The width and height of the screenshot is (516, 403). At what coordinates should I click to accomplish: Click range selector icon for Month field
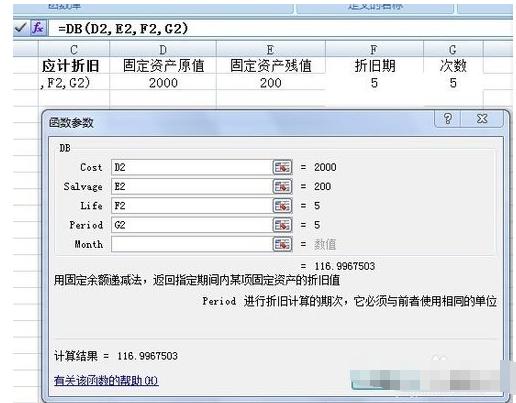282,245
